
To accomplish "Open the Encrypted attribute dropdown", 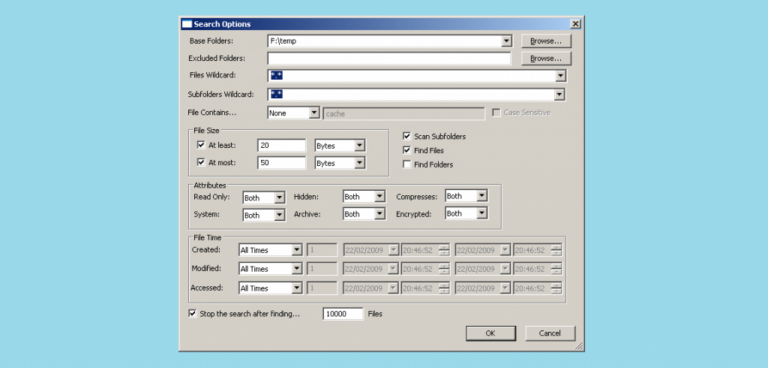I will [466, 214].
